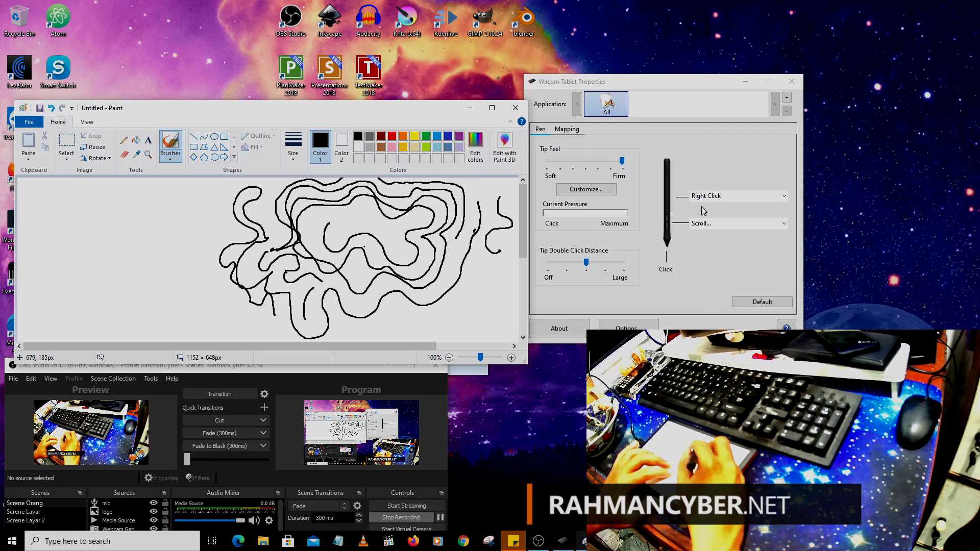Expand the Fade (300ms) quick transition dropdown
This screenshot has height=551, width=980.
(263, 433)
